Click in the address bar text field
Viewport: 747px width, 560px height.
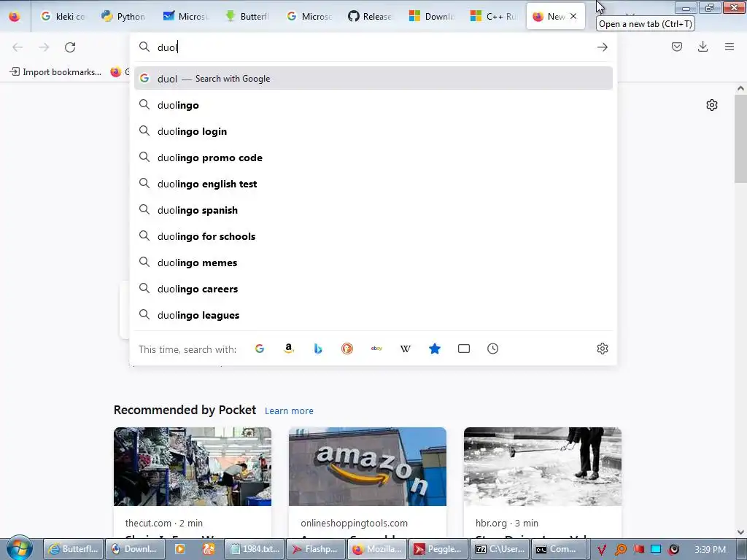coord(374,47)
